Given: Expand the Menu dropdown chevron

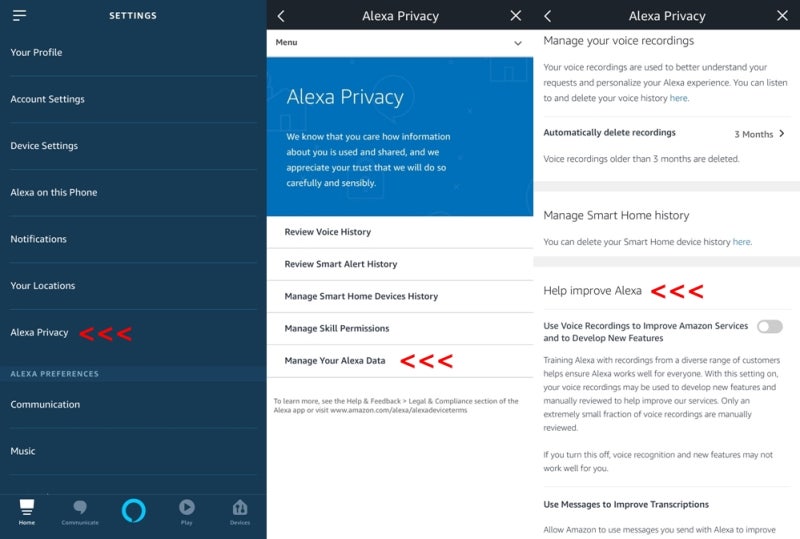Looking at the screenshot, I should point(517,43).
